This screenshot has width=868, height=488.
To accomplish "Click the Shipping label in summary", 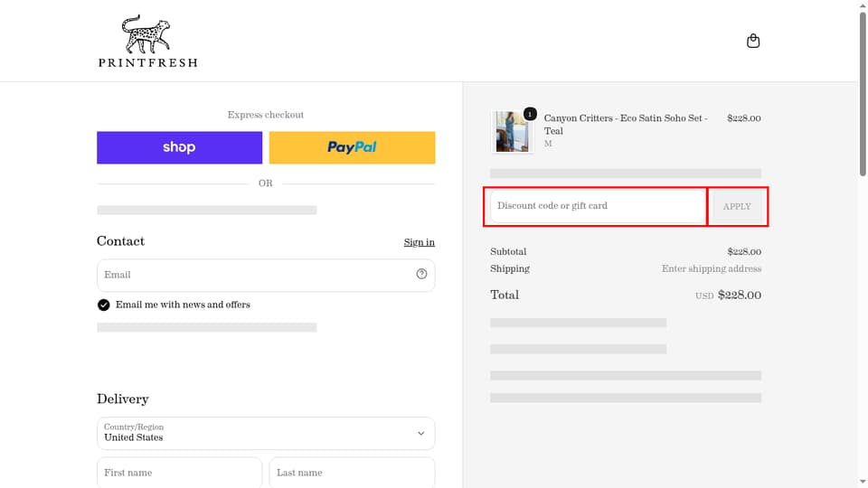I will (x=510, y=268).
